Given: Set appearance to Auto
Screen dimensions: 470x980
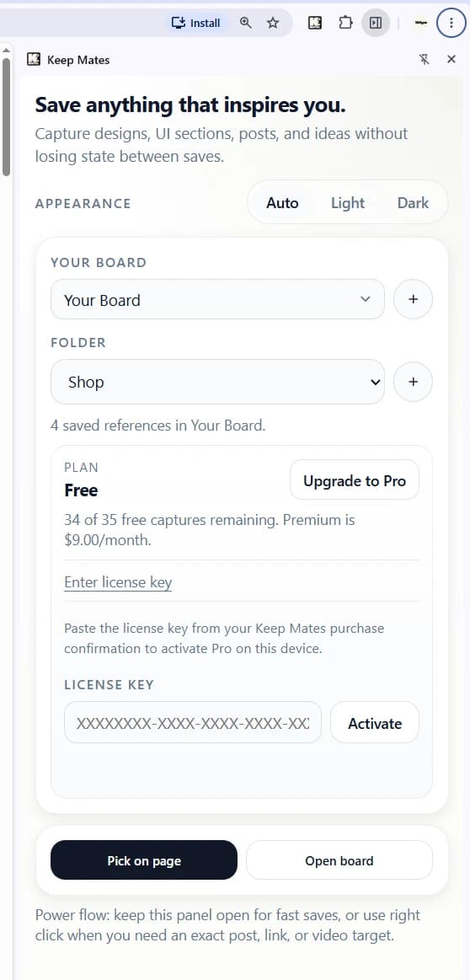Looking at the screenshot, I should (282, 202).
